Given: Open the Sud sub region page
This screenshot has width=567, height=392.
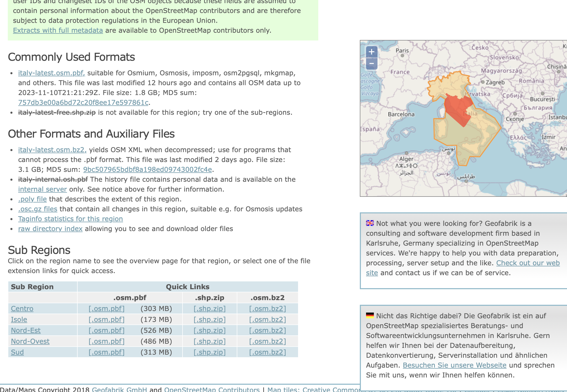Looking at the screenshot, I should pos(17,352).
